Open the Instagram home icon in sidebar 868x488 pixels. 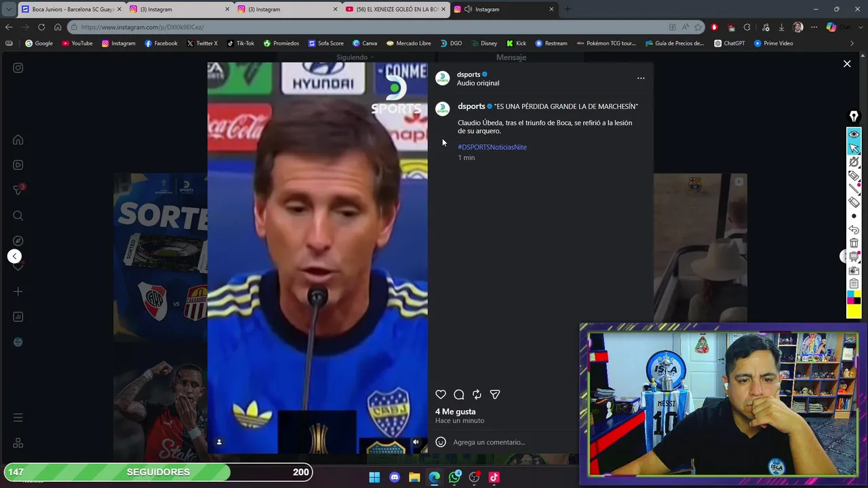pyautogui.click(x=18, y=140)
